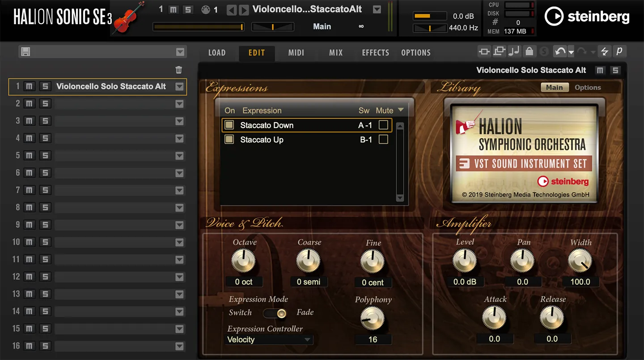Click the Release knob
The width and height of the screenshot is (644, 360).
(552, 318)
